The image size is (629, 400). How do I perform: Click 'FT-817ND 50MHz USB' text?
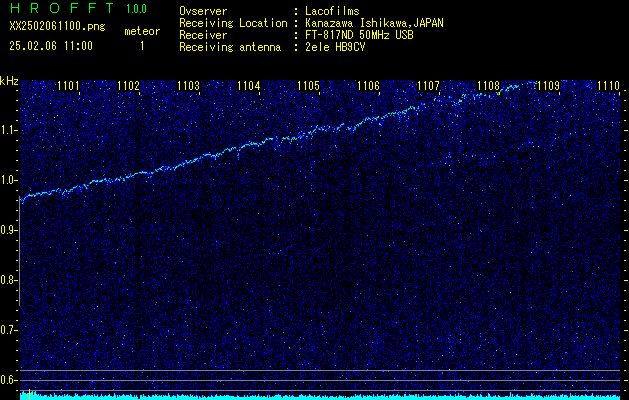359,35
